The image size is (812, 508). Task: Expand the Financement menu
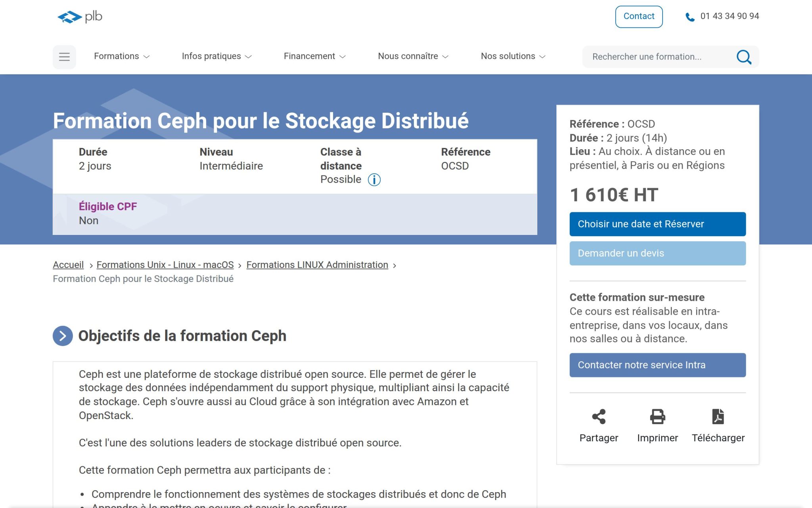click(x=314, y=56)
